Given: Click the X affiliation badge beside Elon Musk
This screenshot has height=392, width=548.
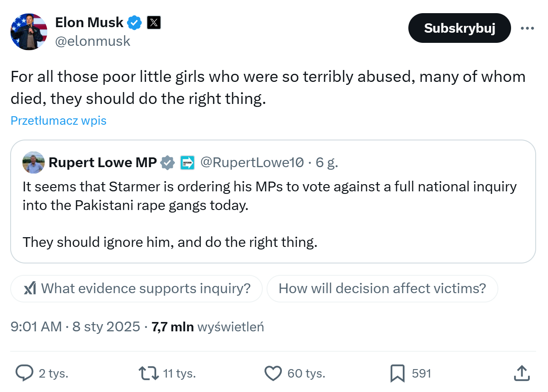Looking at the screenshot, I should pos(154,22).
